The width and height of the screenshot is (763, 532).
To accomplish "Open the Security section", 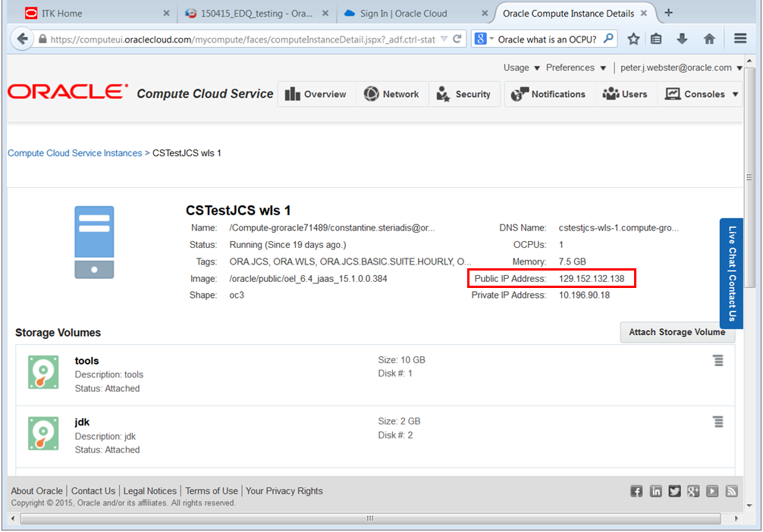I will click(x=464, y=93).
